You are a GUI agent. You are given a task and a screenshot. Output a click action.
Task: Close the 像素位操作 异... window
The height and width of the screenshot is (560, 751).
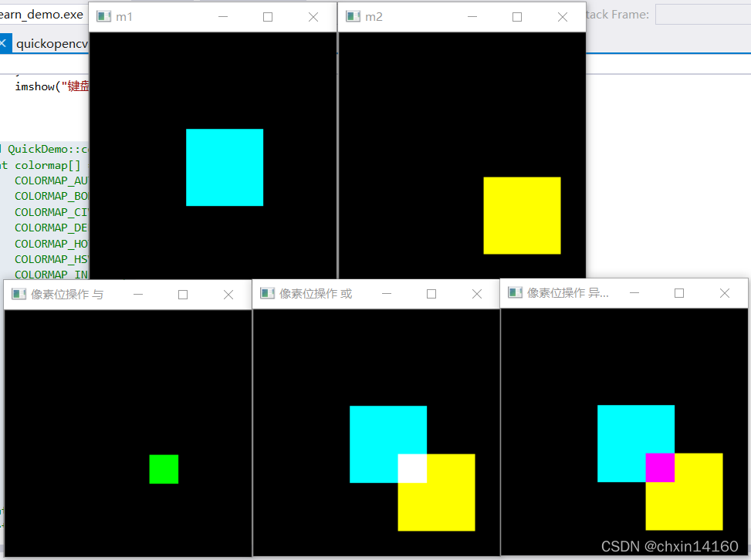pos(725,293)
